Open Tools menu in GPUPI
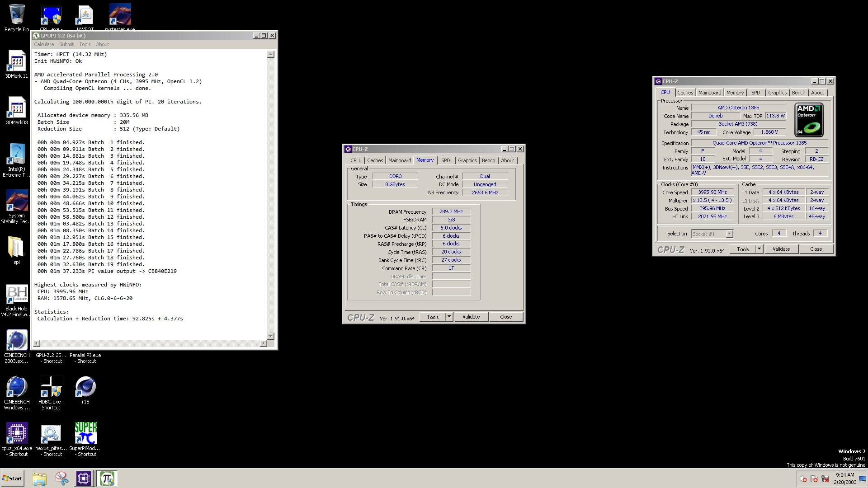Screen dimensions: 868x488 (85, 44)
